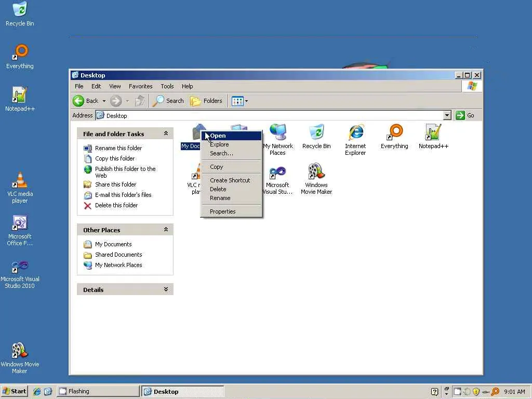This screenshot has width=532, height=399.
Task: Select Recycle Bin icon in Desktop window
Action: [x=316, y=137]
